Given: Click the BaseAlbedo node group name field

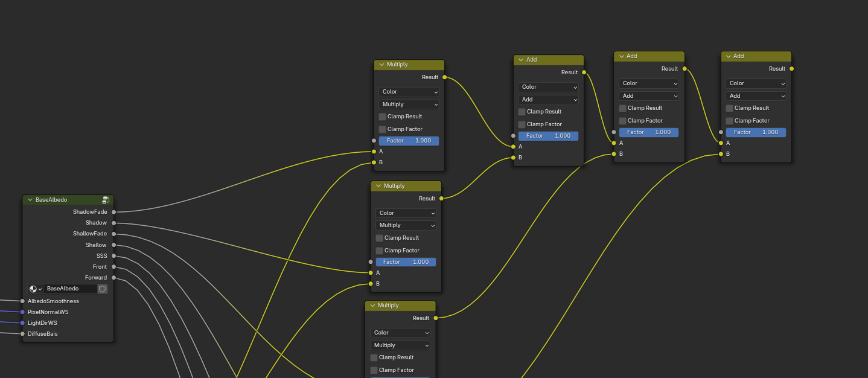Looking at the screenshot, I should pyautogui.click(x=70, y=289).
